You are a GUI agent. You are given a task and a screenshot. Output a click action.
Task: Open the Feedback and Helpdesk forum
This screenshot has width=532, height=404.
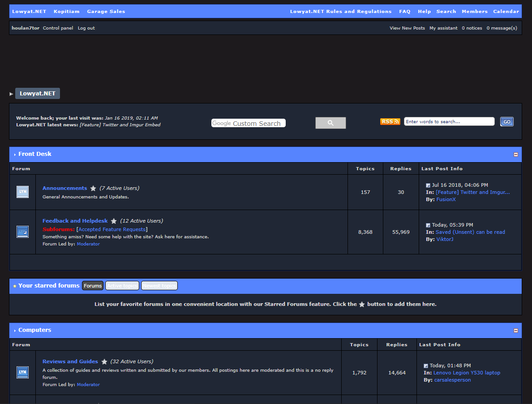pyautogui.click(x=75, y=221)
